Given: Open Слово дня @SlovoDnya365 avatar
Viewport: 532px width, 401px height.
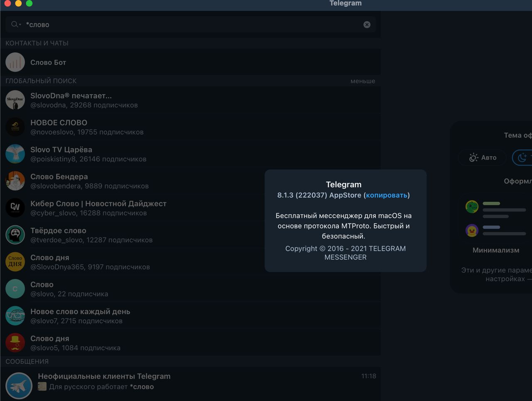Looking at the screenshot, I should pos(15,262).
